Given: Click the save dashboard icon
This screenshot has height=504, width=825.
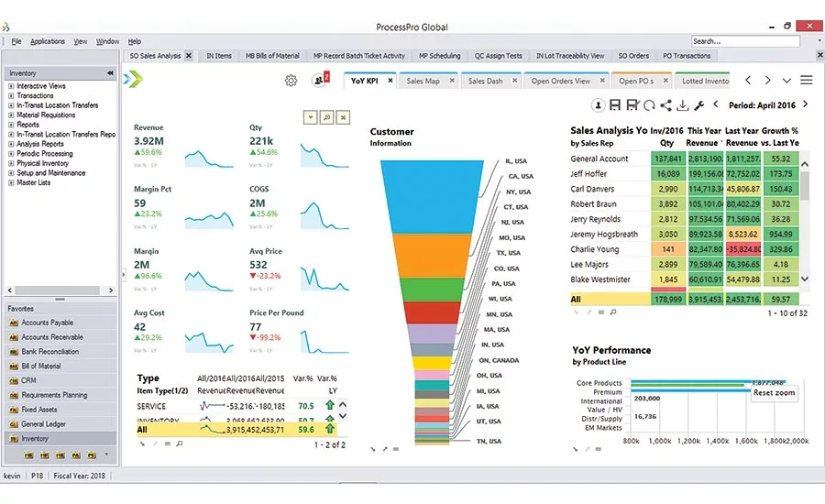Looking at the screenshot, I should pos(614,105).
